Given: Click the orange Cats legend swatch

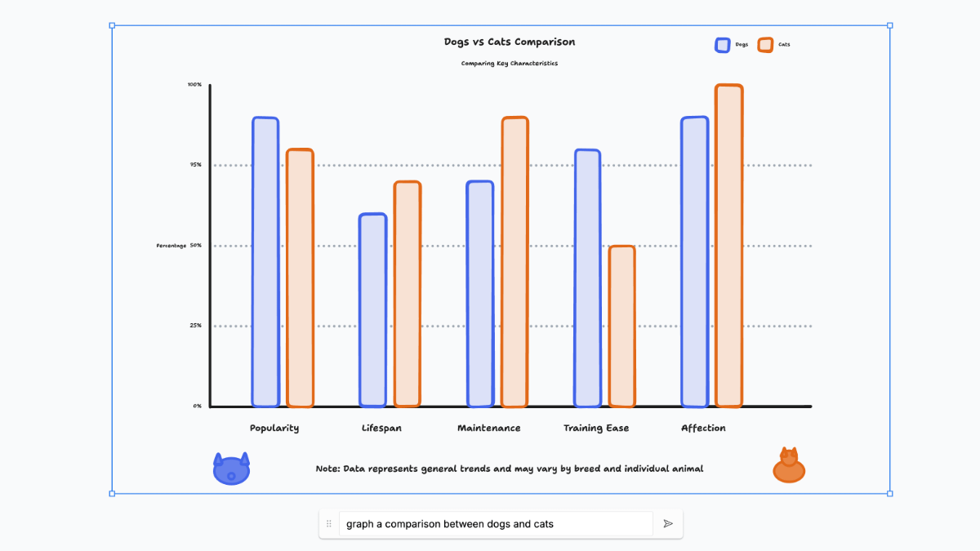Looking at the screenshot, I should point(765,45).
